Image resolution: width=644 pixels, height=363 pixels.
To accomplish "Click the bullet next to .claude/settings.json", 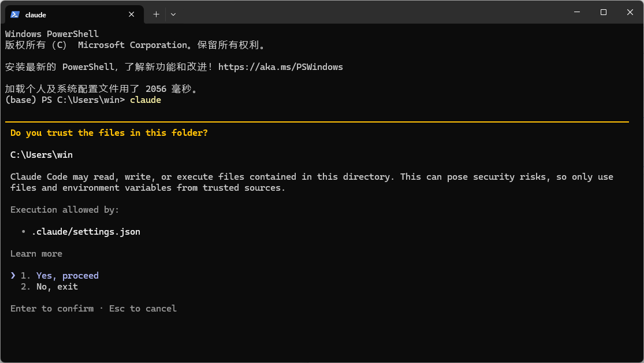I will 24,232.
